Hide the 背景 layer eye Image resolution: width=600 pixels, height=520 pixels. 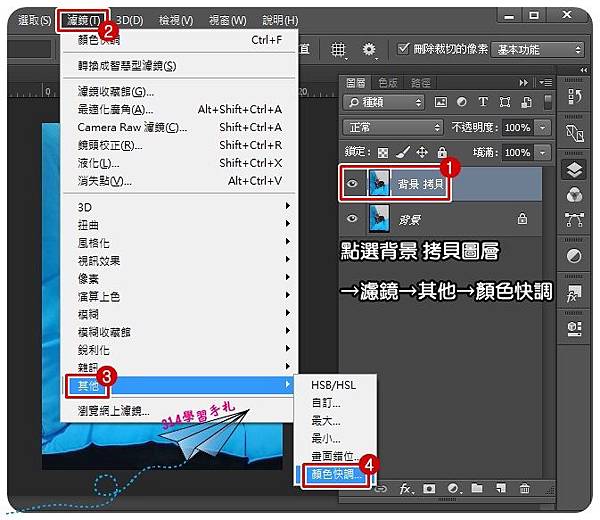tap(352, 219)
